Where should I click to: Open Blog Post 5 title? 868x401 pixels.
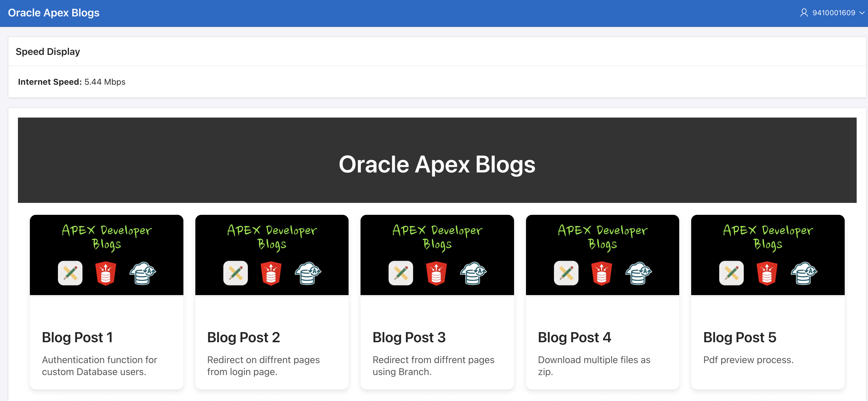pos(740,337)
